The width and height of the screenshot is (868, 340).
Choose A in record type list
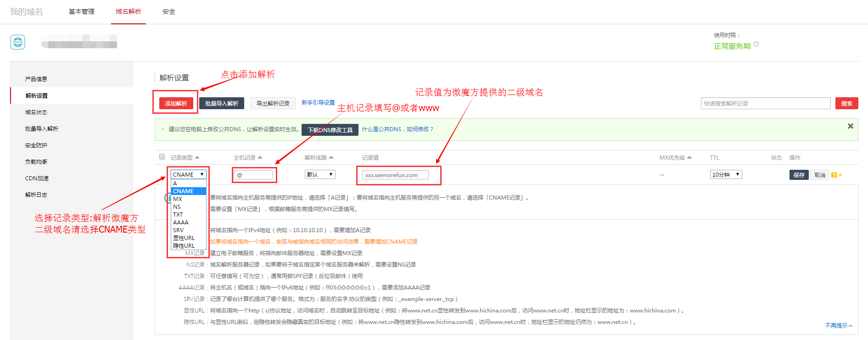(x=189, y=183)
